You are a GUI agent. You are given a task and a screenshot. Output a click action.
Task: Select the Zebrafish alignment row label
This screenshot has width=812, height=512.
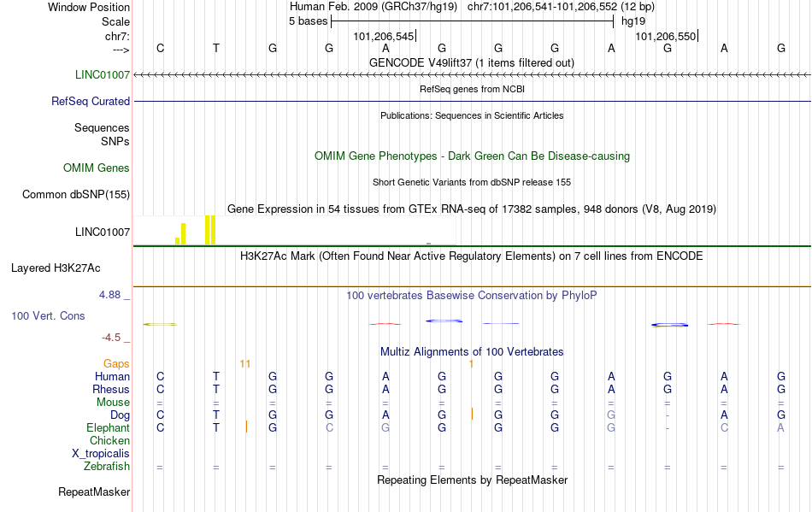(107, 467)
